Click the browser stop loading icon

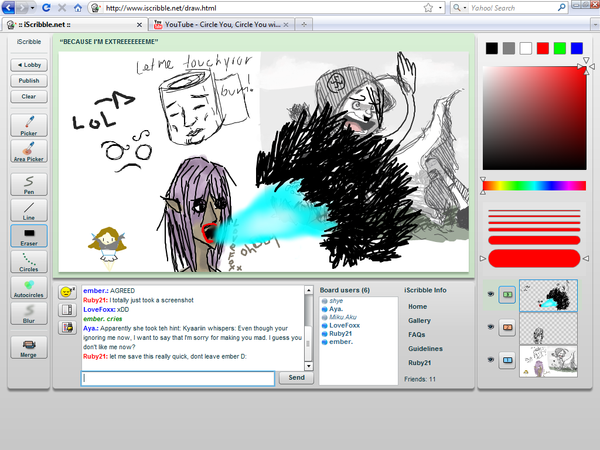(x=62, y=8)
